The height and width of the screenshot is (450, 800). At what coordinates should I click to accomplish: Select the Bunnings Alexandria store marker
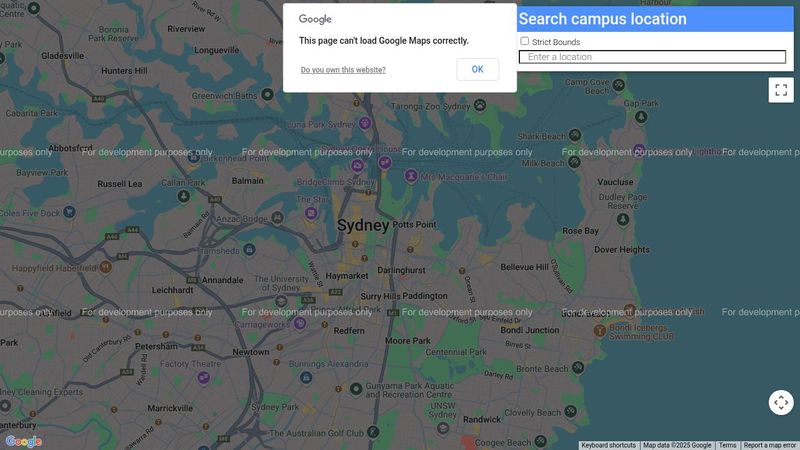(306, 378)
